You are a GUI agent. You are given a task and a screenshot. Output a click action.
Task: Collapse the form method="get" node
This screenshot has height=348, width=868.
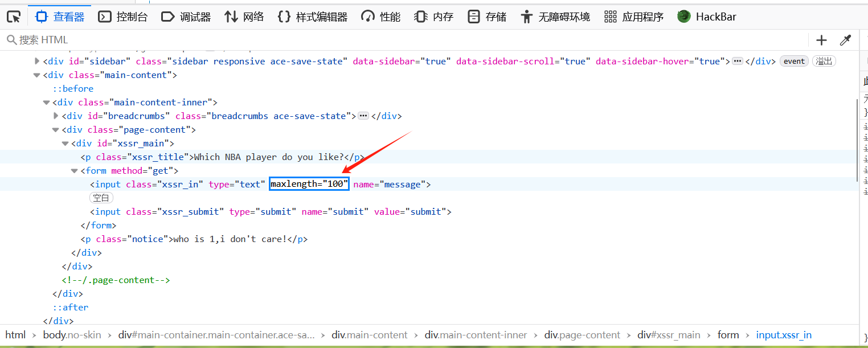click(74, 170)
